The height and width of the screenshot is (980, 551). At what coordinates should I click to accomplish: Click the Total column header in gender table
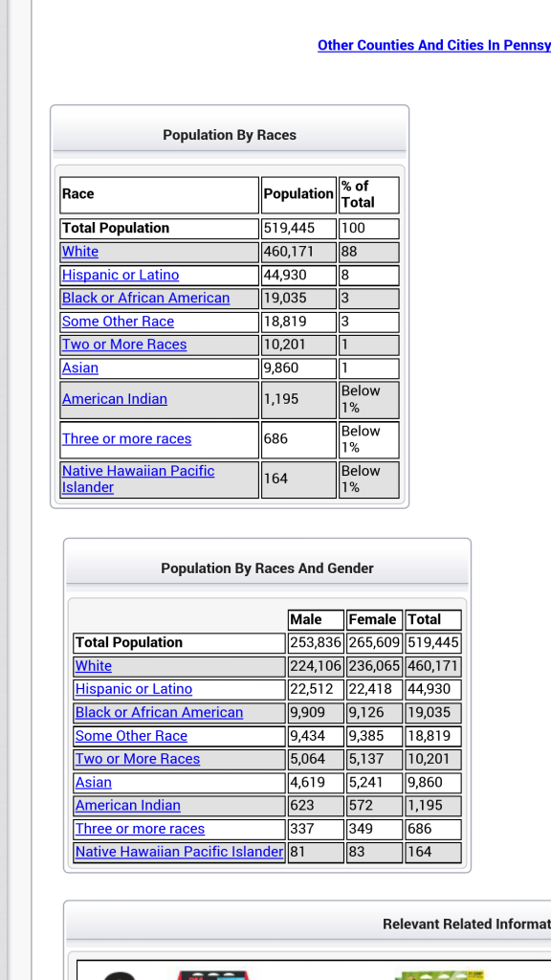[x=433, y=620]
